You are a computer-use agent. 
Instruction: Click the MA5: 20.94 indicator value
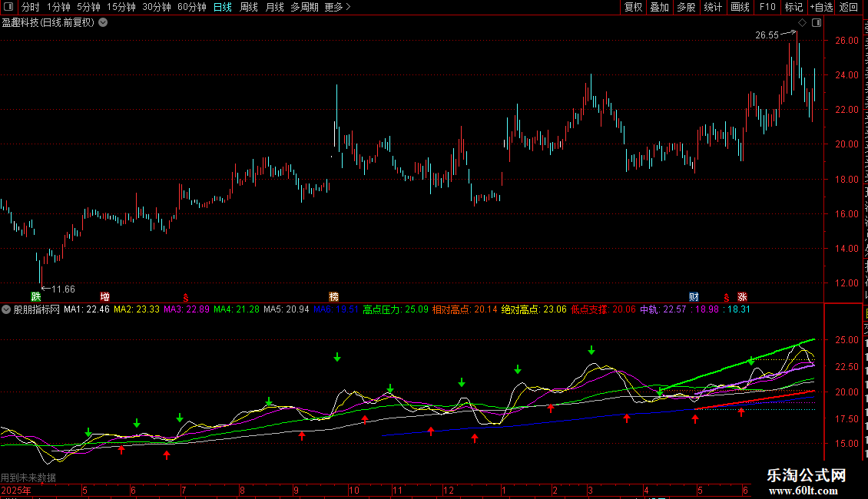pyautogui.click(x=287, y=310)
